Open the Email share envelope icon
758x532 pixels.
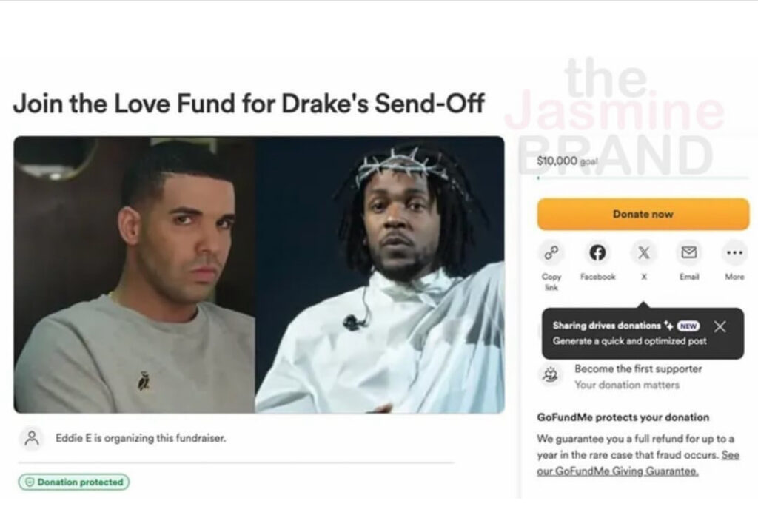[689, 253]
